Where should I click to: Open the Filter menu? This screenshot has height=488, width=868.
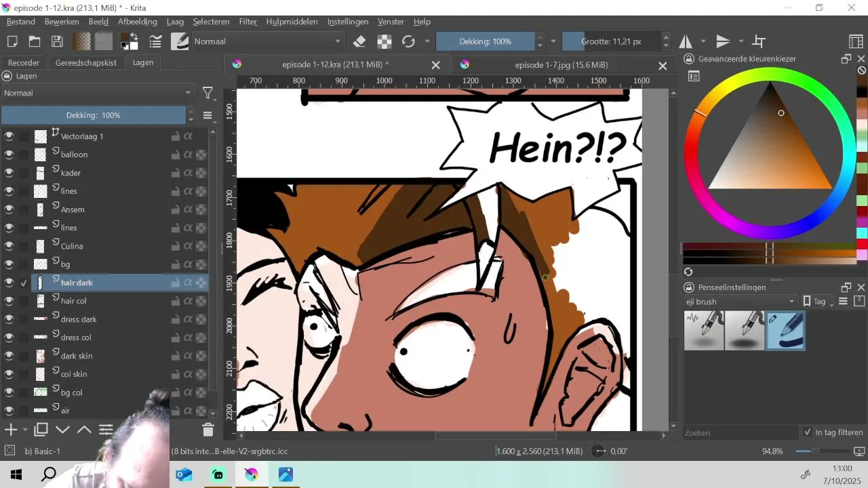(x=248, y=22)
